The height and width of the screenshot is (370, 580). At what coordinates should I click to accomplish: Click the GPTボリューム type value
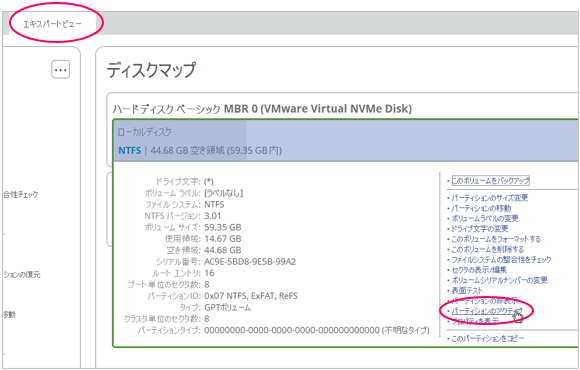(x=227, y=307)
